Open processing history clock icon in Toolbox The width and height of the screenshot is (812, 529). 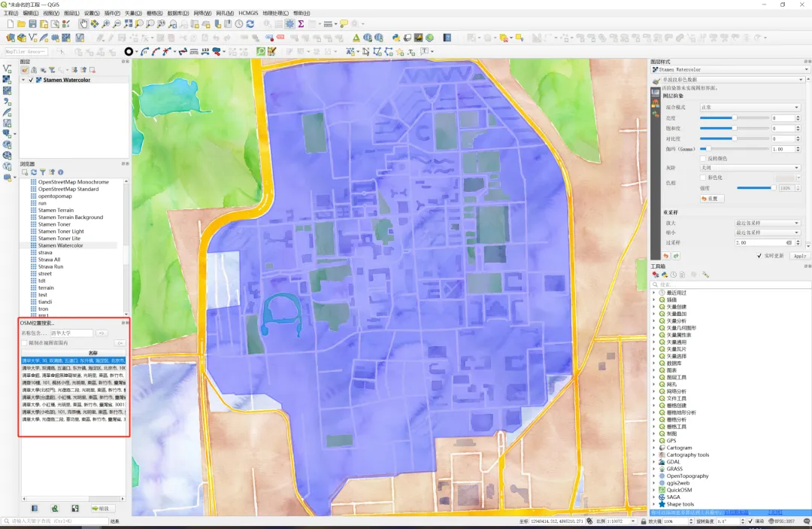pyautogui.click(x=674, y=275)
